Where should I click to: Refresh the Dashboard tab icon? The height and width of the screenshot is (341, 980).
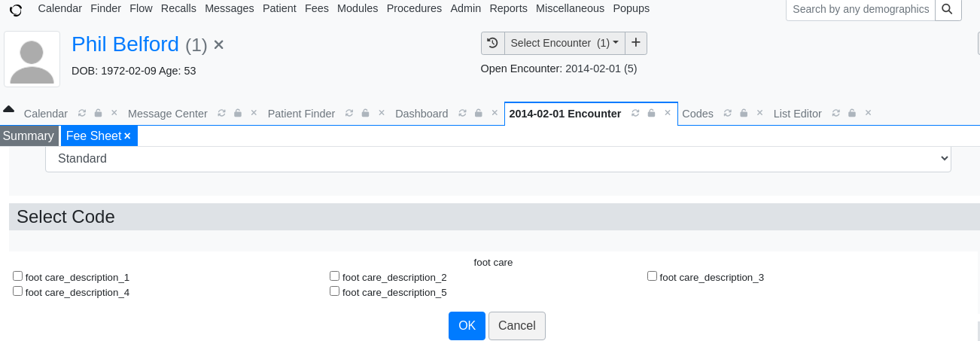pyautogui.click(x=462, y=113)
